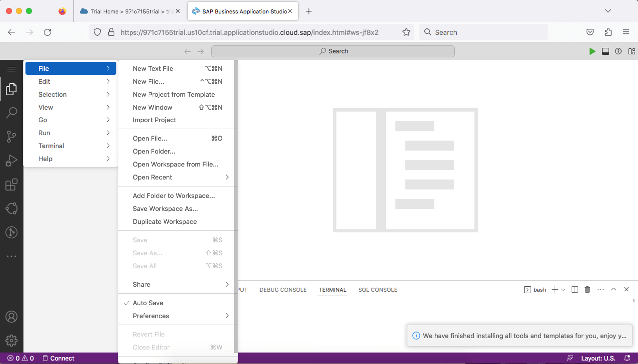Viewport: 638px width, 364px height.
Task: Open Source Control view in activity bar
Action: (x=11, y=137)
